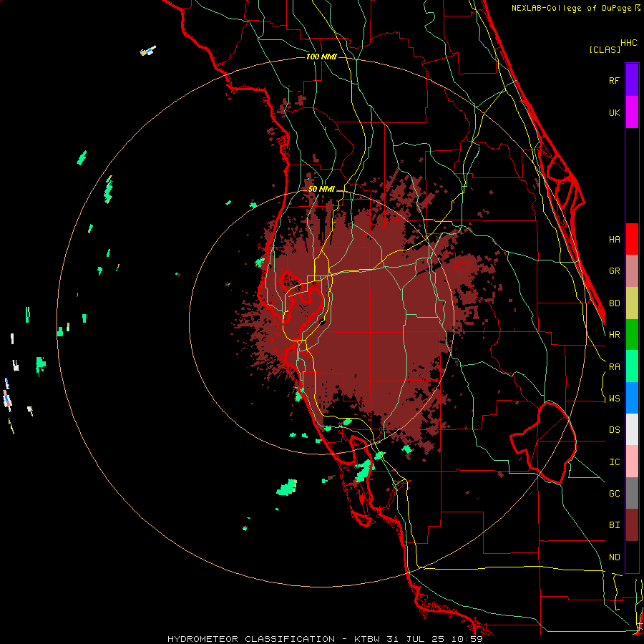Click the DS white legend swatch

tap(632, 429)
